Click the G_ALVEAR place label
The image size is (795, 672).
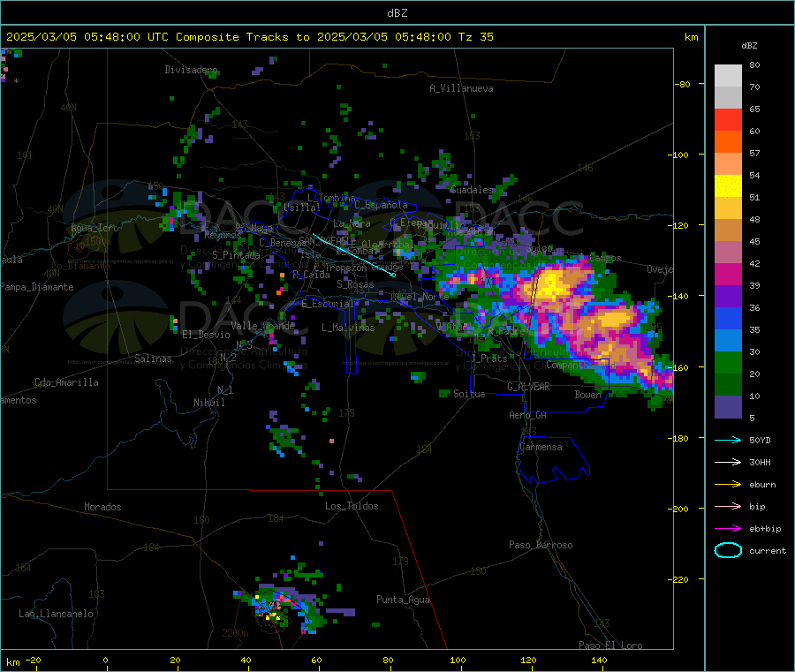pyautogui.click(x=528, y=387)
